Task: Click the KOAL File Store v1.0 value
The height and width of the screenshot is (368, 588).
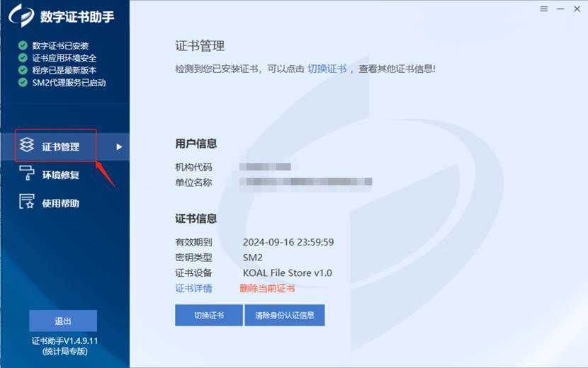Action: 287,272
